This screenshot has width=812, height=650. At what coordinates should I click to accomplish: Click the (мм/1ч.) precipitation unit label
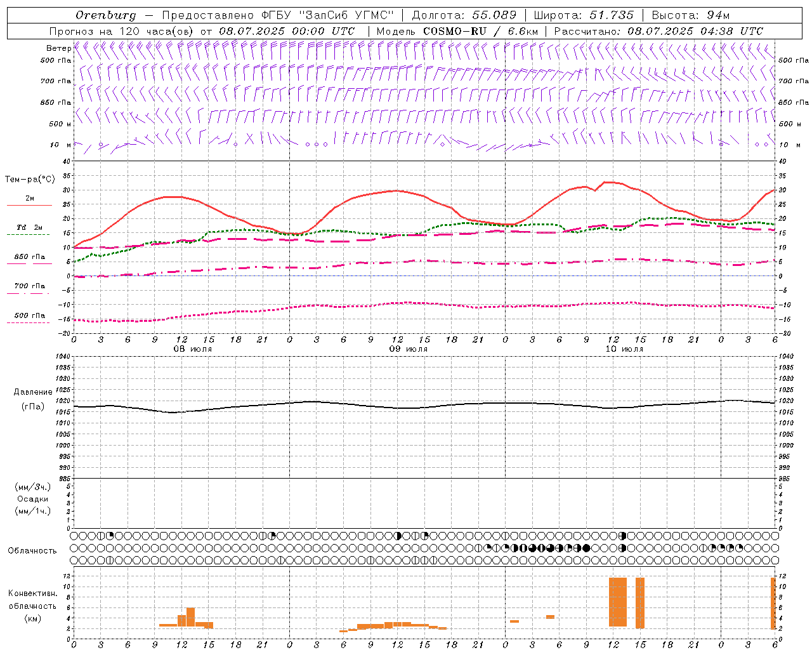click(32, 511)
